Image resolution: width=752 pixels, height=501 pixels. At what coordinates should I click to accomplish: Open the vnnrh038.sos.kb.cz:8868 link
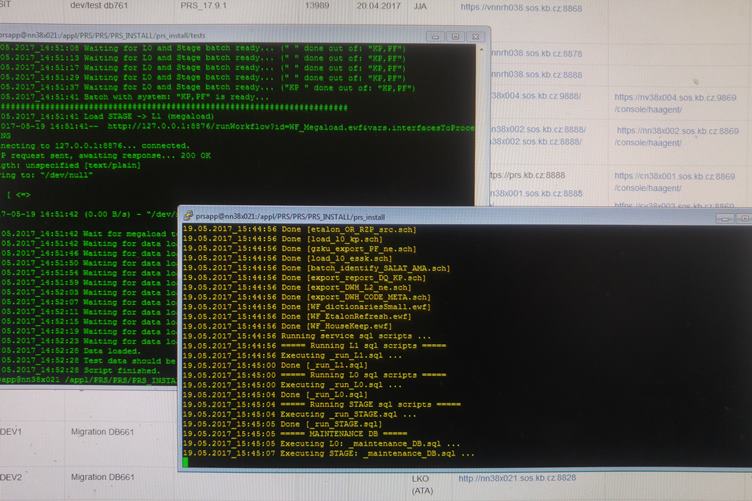click(521, 8)
